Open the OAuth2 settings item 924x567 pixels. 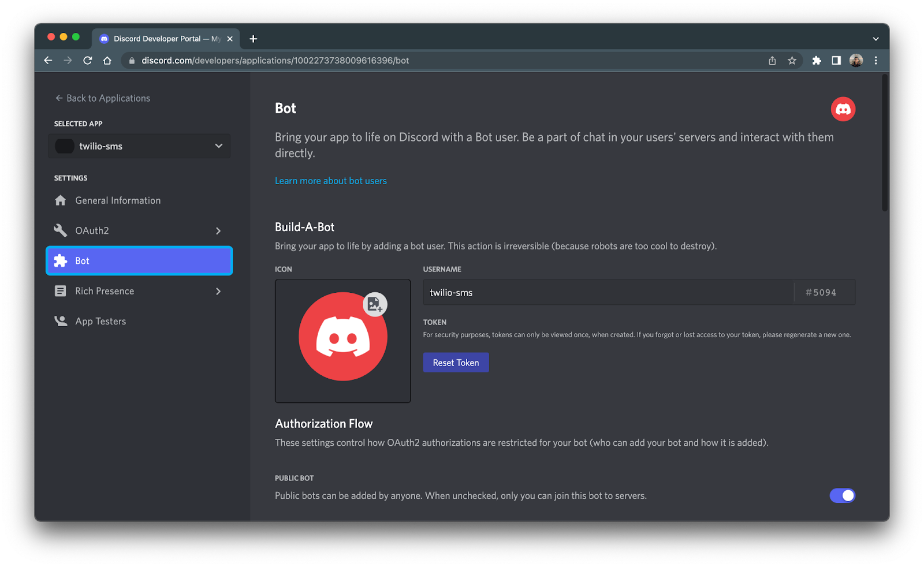tap(139, 230)
